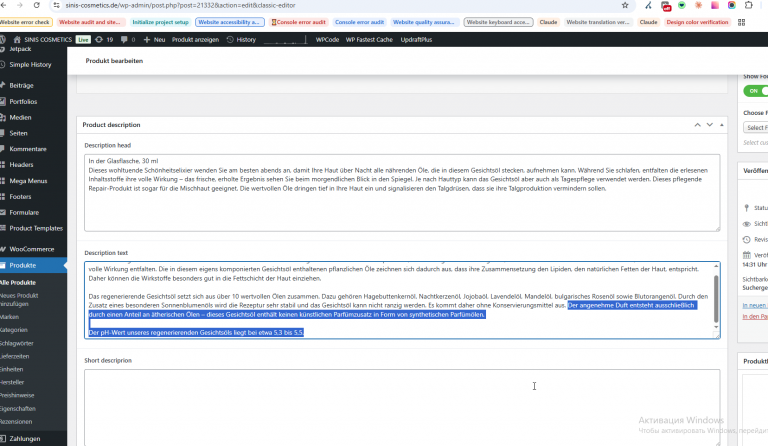
Task: Open Footers in the sidebar
Action: point(20,196)
